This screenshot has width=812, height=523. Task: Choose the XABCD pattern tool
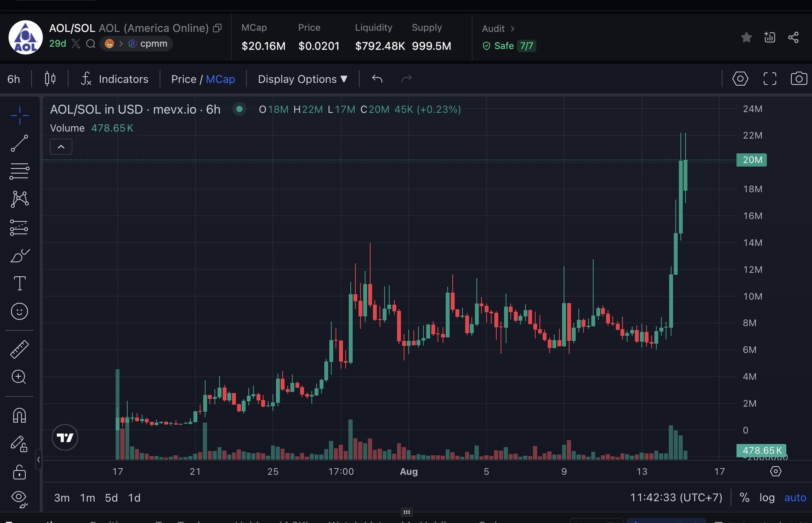tap(19, 199)
